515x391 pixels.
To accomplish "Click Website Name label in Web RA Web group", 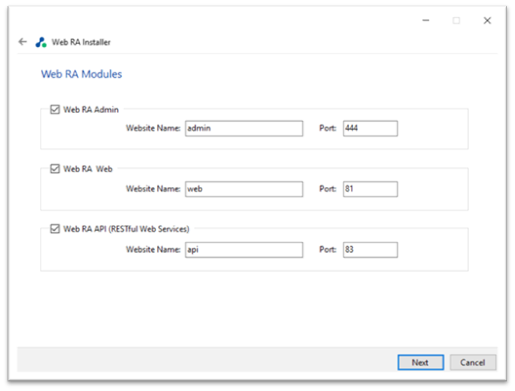I will click(x=153, y=189).
